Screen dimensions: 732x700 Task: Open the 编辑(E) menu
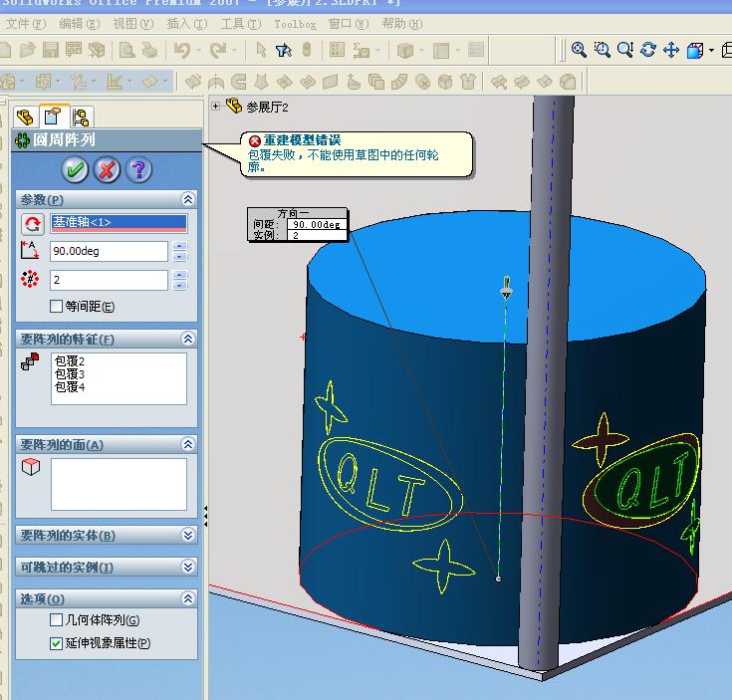tap(80, 23)
